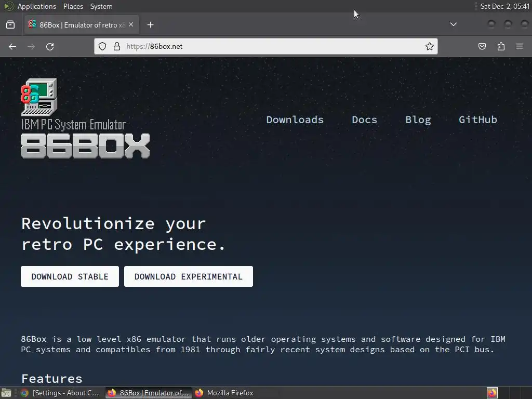
Task: Click the 86Box computer logo image
Action: 39,97
